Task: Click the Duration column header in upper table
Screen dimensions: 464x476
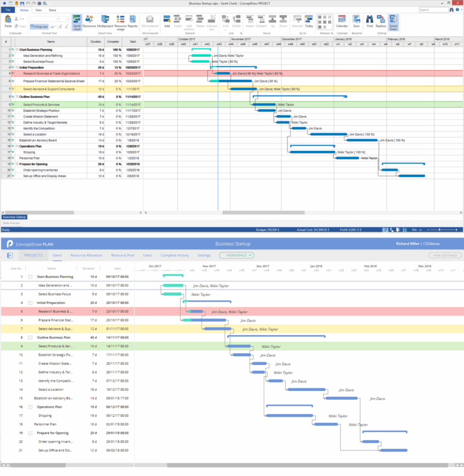Action: click(95, 42)
